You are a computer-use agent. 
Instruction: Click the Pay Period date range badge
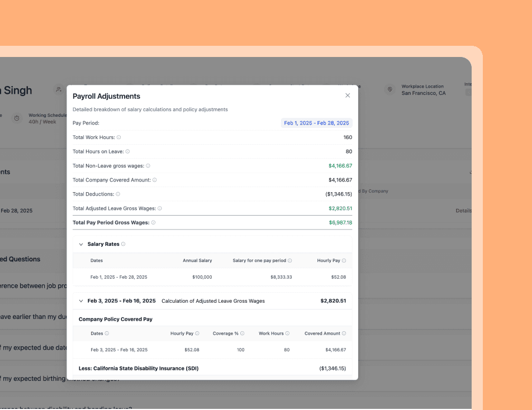316,123
